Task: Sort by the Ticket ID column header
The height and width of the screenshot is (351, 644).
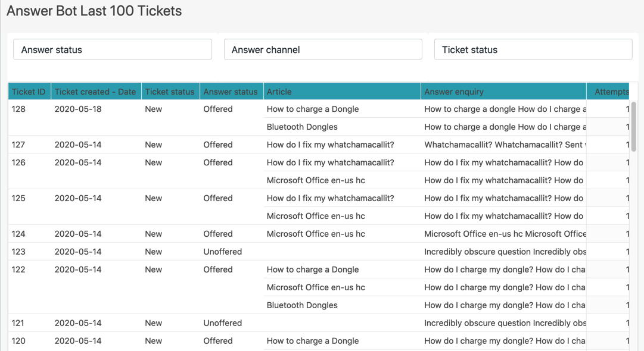Action: click(29, 92)
